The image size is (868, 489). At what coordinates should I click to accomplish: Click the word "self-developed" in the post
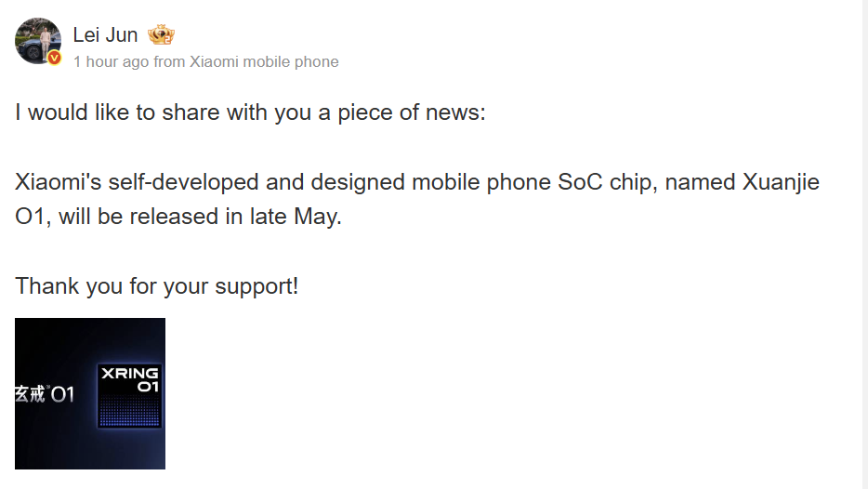tap(182, 182)
